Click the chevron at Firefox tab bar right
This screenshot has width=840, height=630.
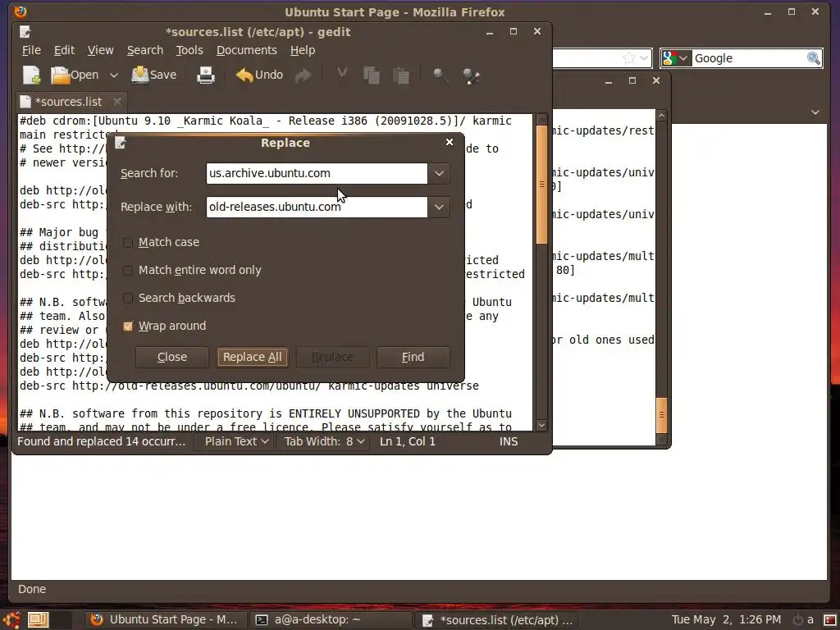(x=815, y=112)
